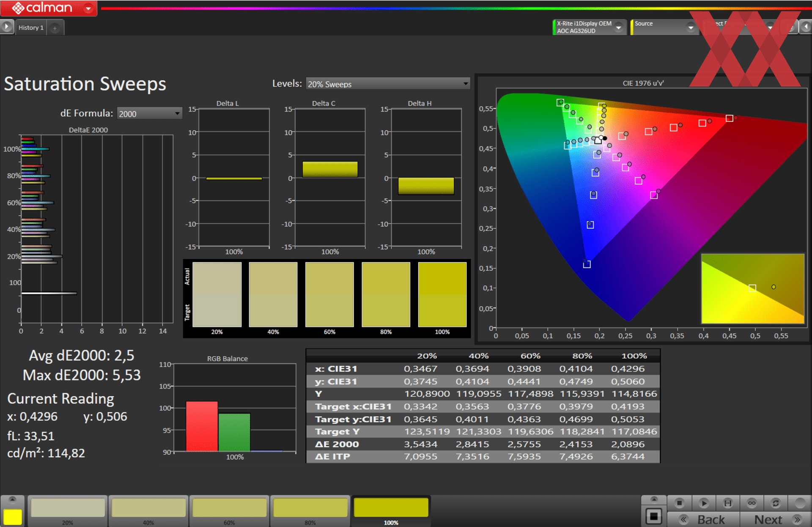Viewport: 812px width, 527px height.
Task: Collapse the right side panel arrow
Action: (806, 27)
